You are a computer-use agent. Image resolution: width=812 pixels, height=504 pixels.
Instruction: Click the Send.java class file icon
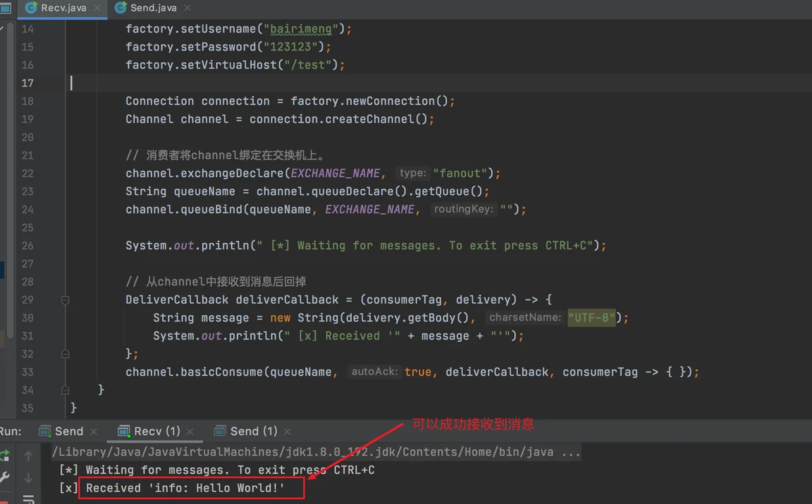point(120,8)
